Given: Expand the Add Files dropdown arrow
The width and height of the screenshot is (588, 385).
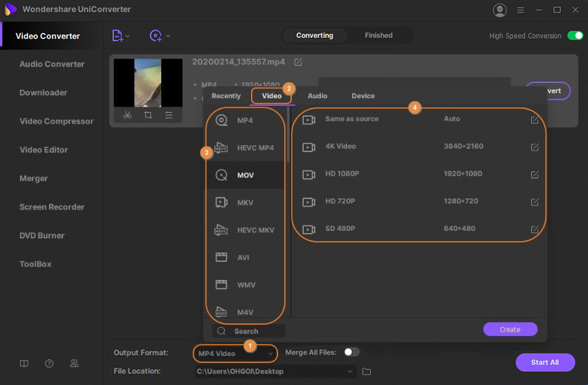Looking at the screenshot, I should pos(128,36).
